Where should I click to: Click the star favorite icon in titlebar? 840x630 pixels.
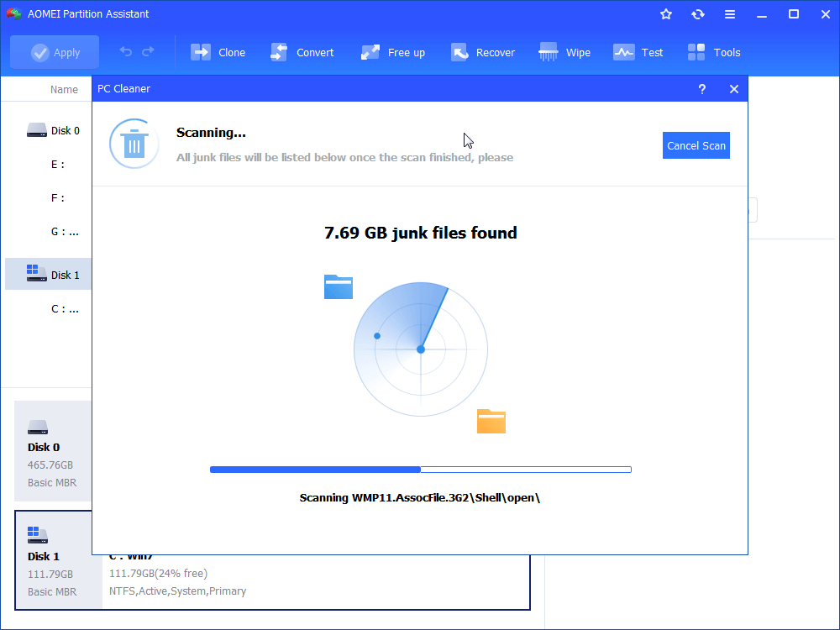point(665,13)
